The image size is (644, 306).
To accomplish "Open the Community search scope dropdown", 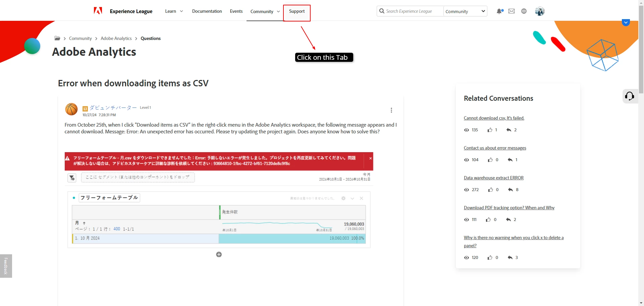I will pos(465,11).
